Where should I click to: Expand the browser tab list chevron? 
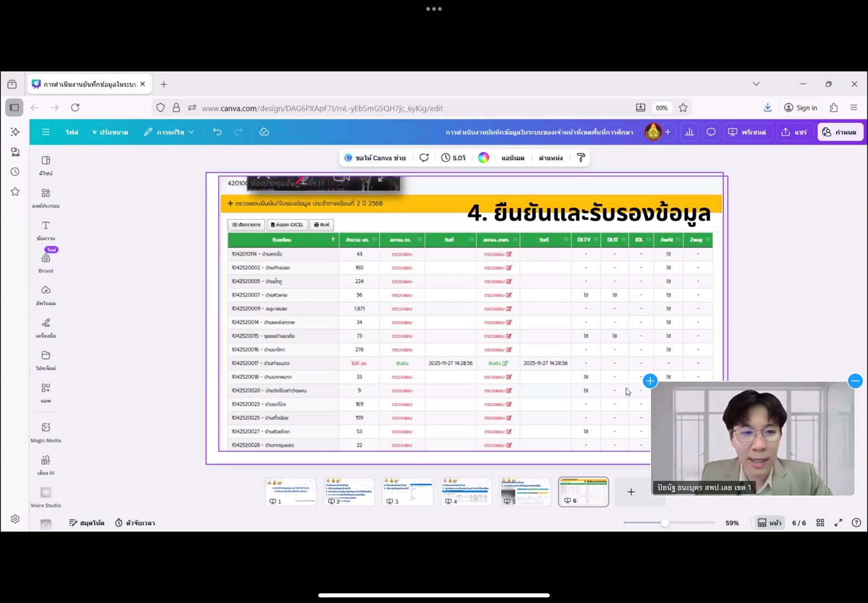(x=756, y=84)
